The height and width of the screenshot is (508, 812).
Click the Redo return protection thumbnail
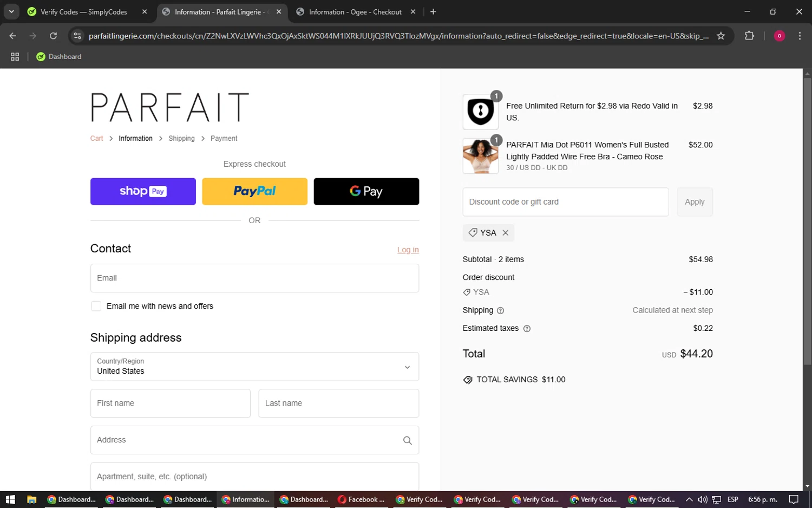point(480,112)
